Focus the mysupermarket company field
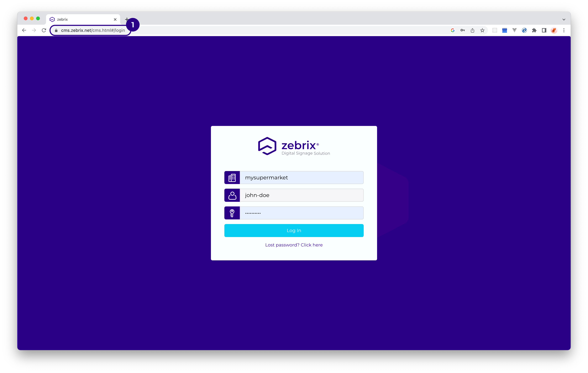 pos(301,178)
